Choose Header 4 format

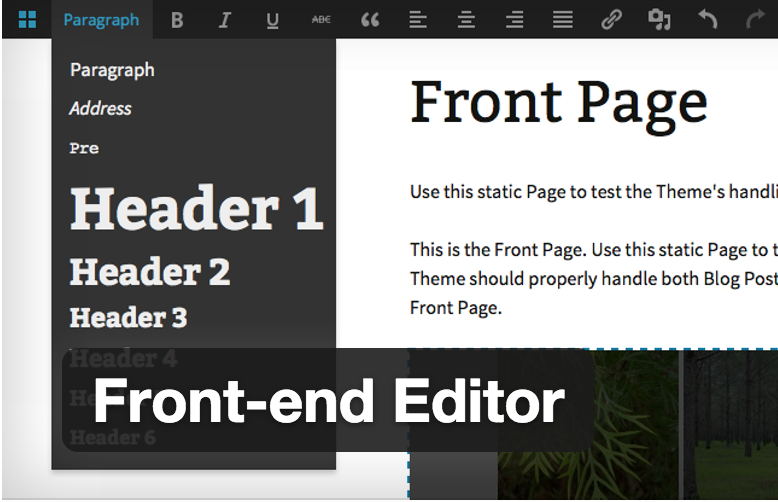tap(123, 358)
